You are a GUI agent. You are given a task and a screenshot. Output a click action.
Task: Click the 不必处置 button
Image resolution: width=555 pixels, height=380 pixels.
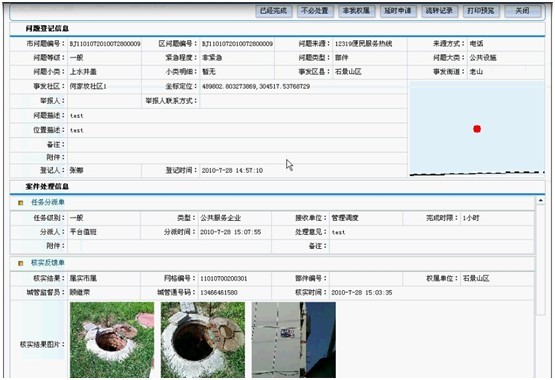point(315,11)
